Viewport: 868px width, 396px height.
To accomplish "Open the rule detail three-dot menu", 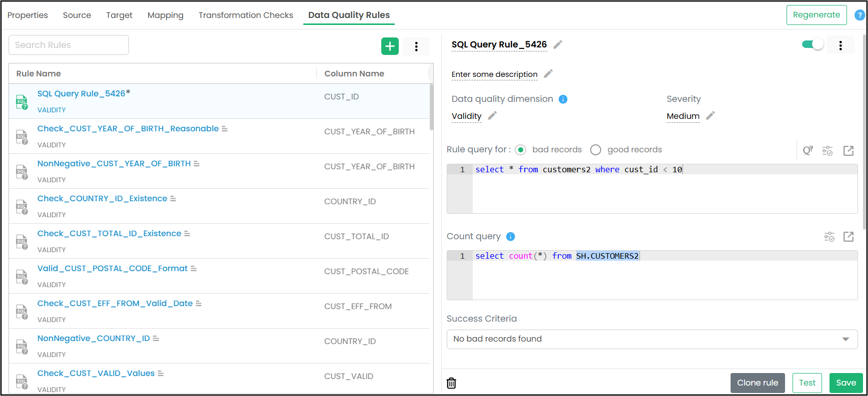I will coord(841,45).
